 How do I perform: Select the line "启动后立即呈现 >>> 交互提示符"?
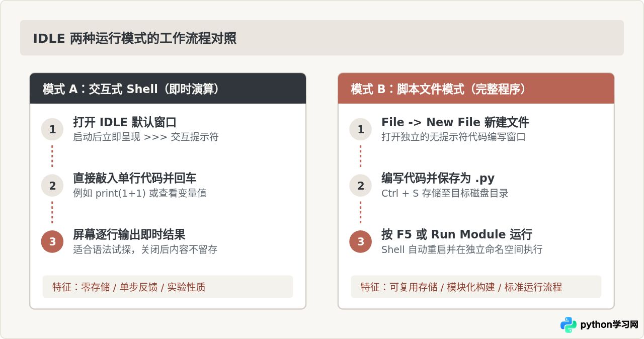point(146,137)
